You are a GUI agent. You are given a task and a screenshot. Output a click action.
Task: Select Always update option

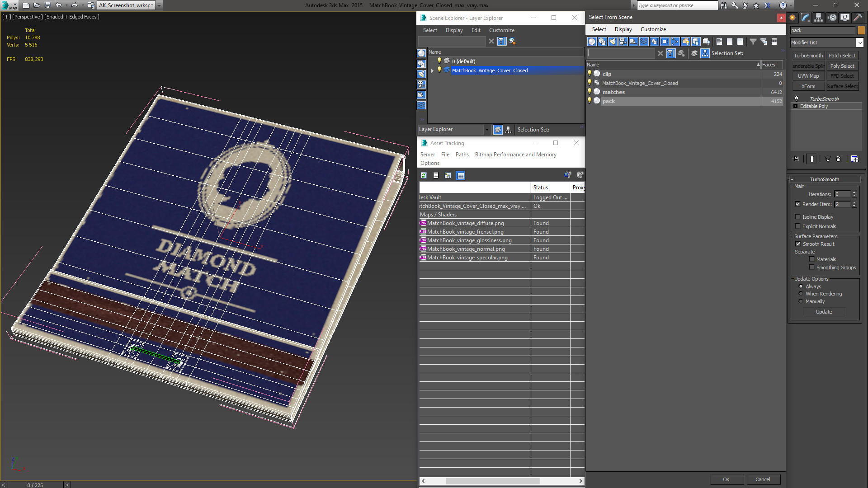[x=801, y=286]
